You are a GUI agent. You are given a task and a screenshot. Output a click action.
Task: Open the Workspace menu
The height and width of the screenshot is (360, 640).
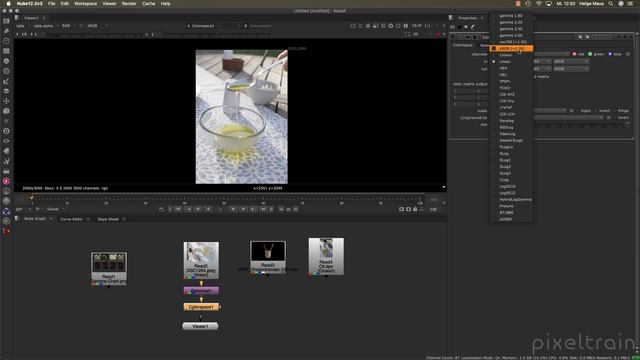pos(85,3)
